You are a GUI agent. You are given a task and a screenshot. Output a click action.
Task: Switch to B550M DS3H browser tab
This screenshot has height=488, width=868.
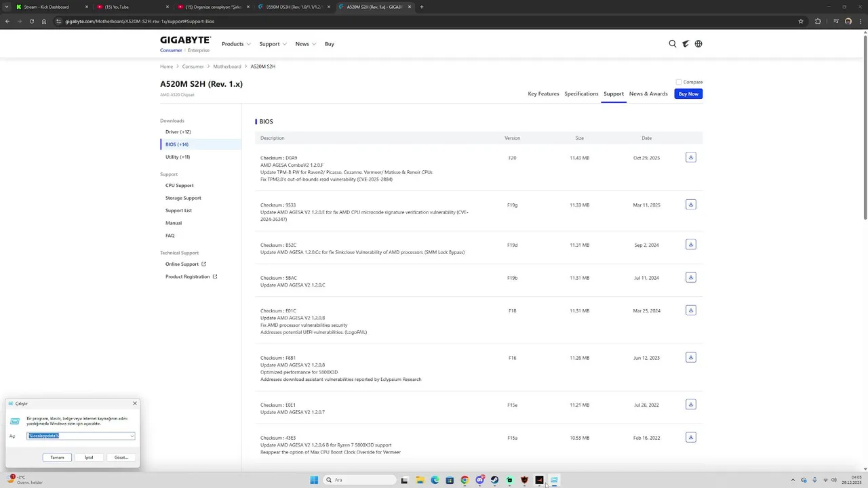[x=293, y=7]
